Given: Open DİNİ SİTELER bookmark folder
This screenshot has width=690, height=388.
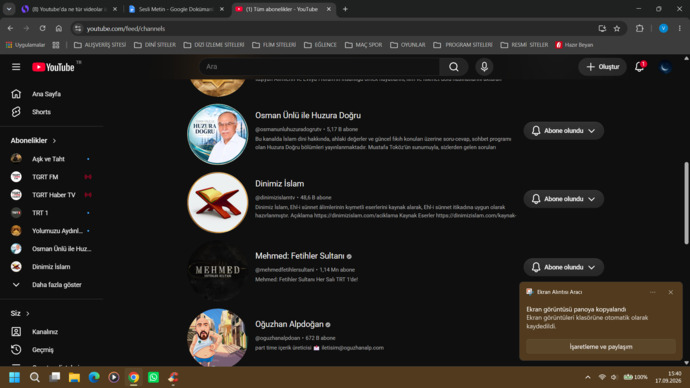Looking at the screenshot, I should tap(154, 45).
